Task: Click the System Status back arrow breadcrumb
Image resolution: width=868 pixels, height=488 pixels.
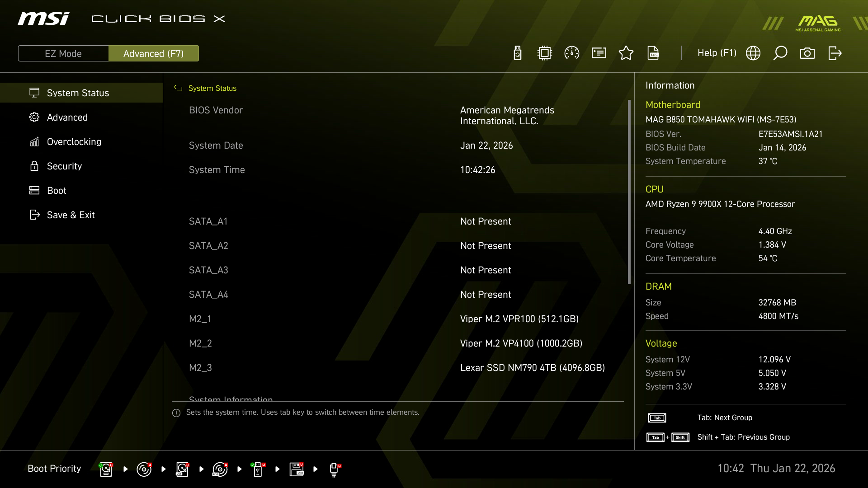Action: (x=178, y=89)
